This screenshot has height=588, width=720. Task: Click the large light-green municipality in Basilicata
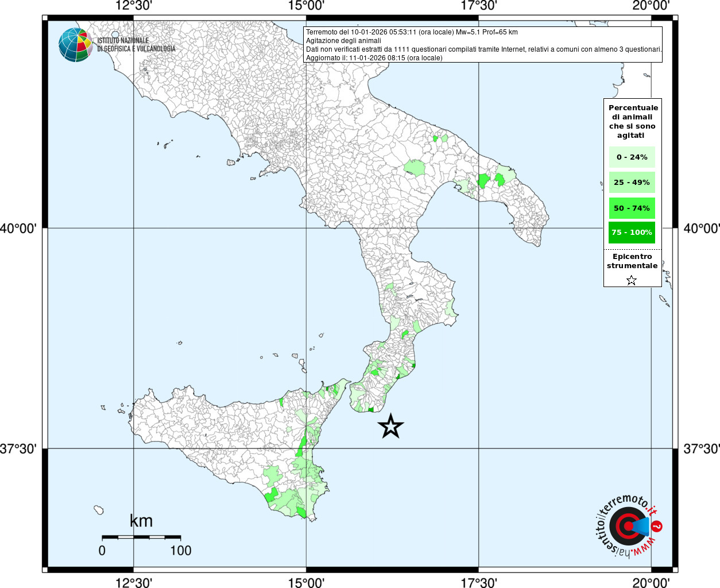point(415,168)
